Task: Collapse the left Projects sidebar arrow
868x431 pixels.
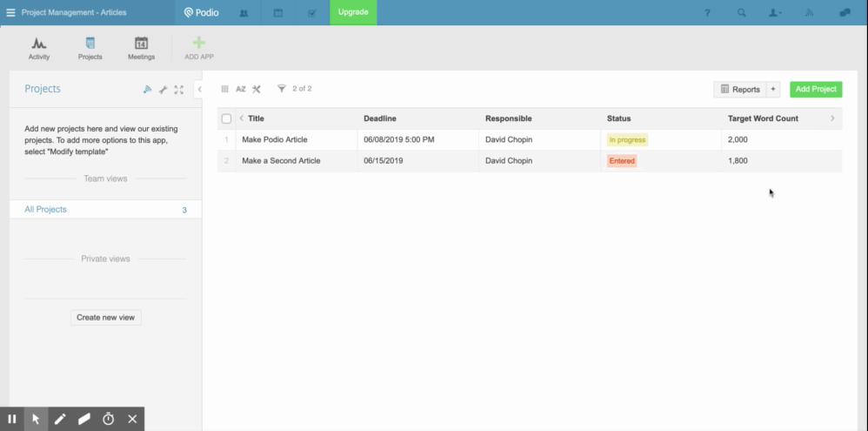Action: (199, 89)
